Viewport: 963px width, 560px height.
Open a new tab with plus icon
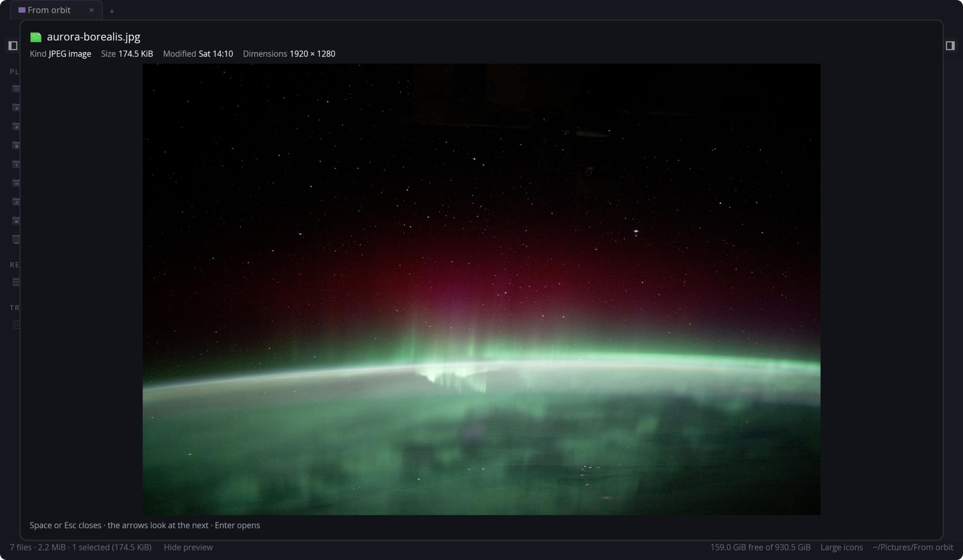pyautogui.click(x=112, y=11)
